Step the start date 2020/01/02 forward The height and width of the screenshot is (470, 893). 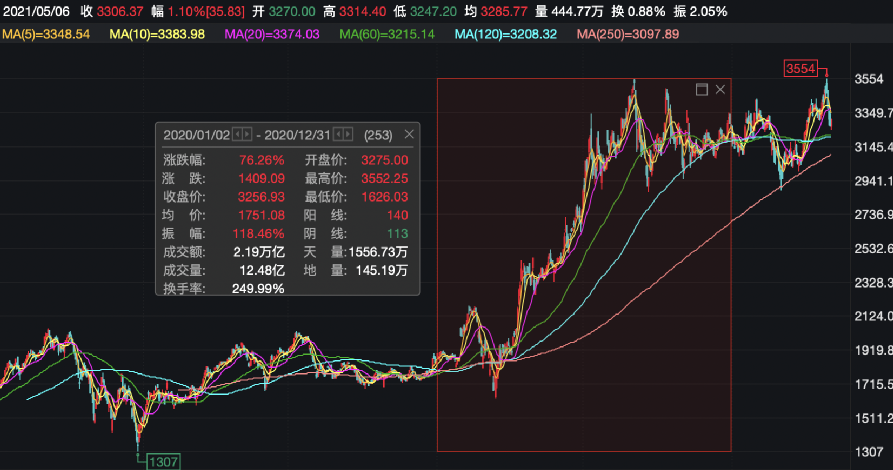click(248, 134)
